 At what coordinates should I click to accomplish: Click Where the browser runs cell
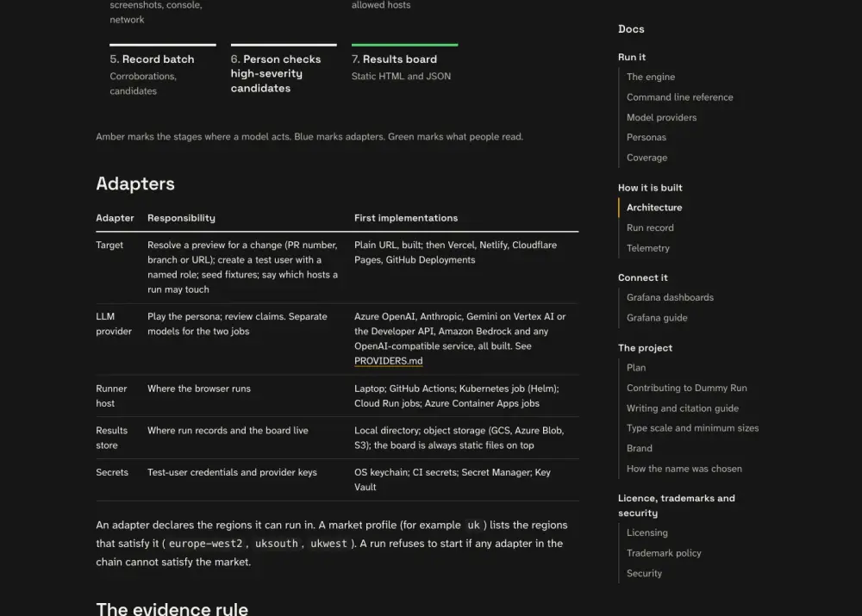(198, 389)
